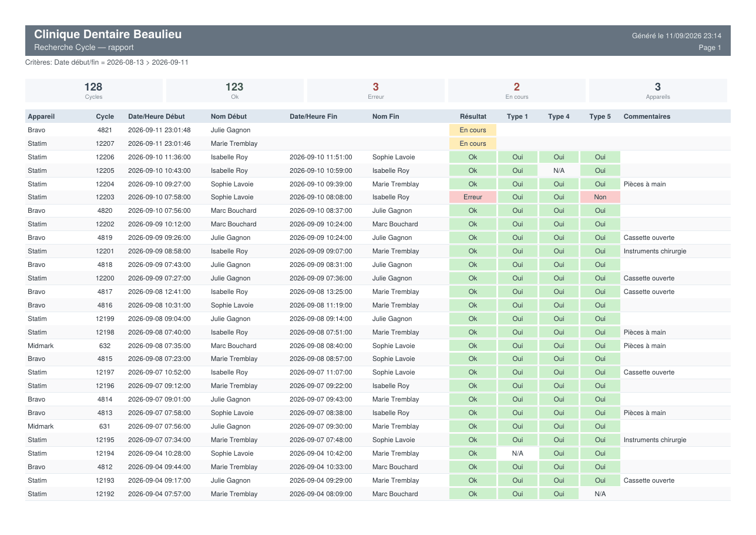
Task: Click the "Nom Fin" column header
Action: click(385, 116)
